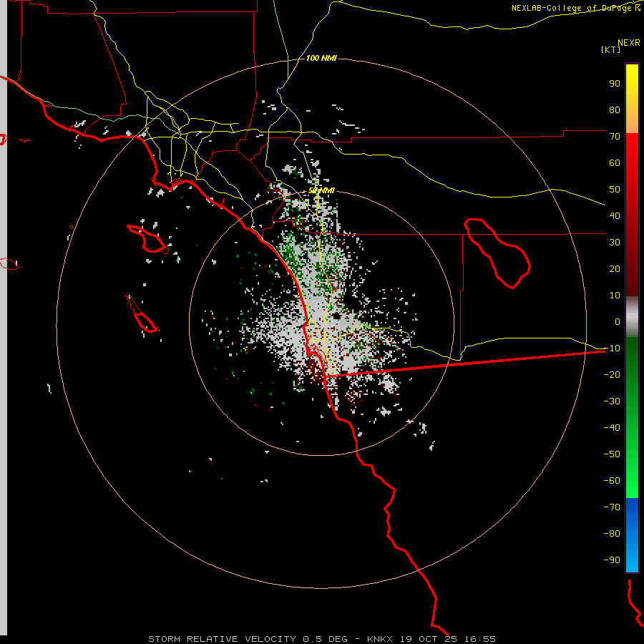
Task: Select the 90 value on velocity scale
Action: pos(615,84)
